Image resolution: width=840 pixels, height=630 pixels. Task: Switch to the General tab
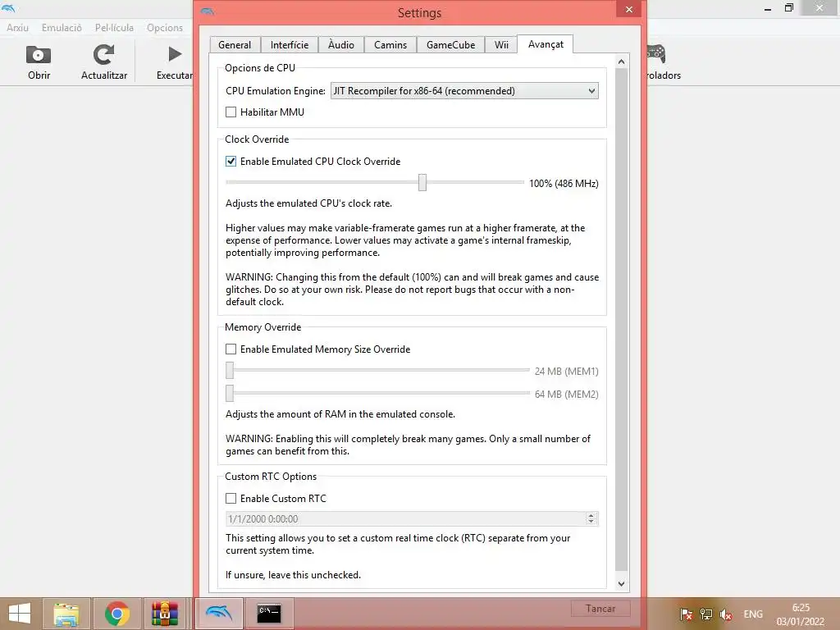pyautogui.click(x=235, y=45)
